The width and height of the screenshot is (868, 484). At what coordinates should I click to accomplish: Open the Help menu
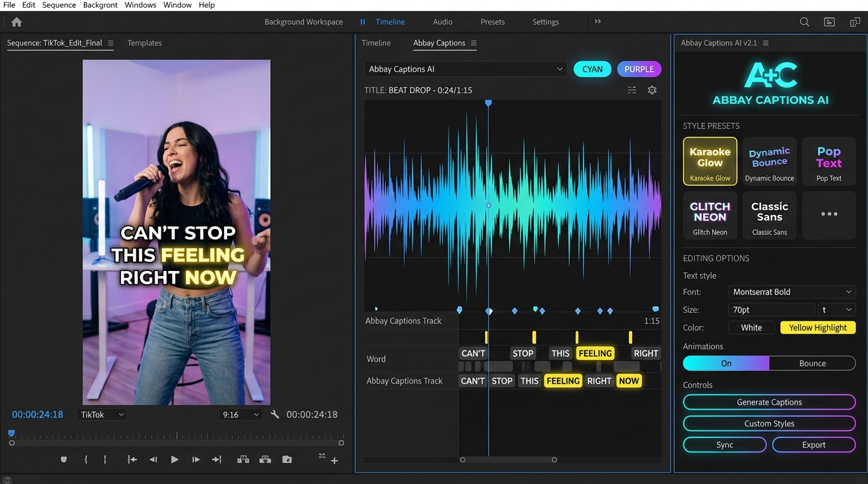click(x=207, y=5)
